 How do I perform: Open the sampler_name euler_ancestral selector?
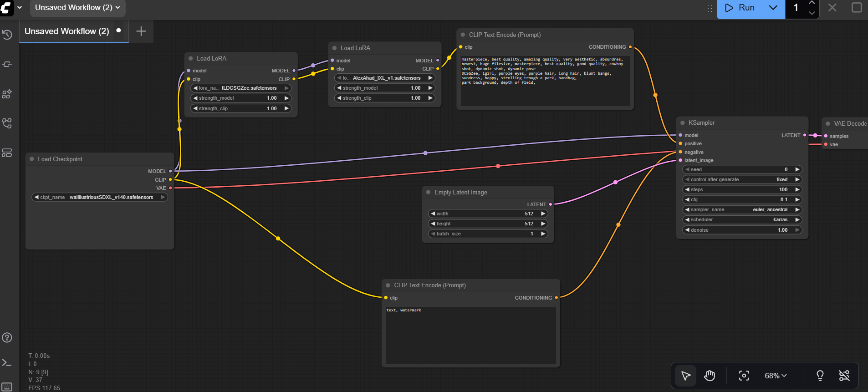(742, 209)
